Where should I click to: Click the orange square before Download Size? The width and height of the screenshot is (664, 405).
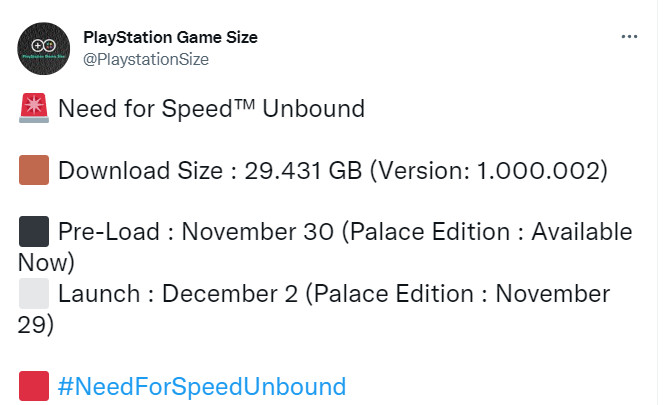(x=34, y=170)
